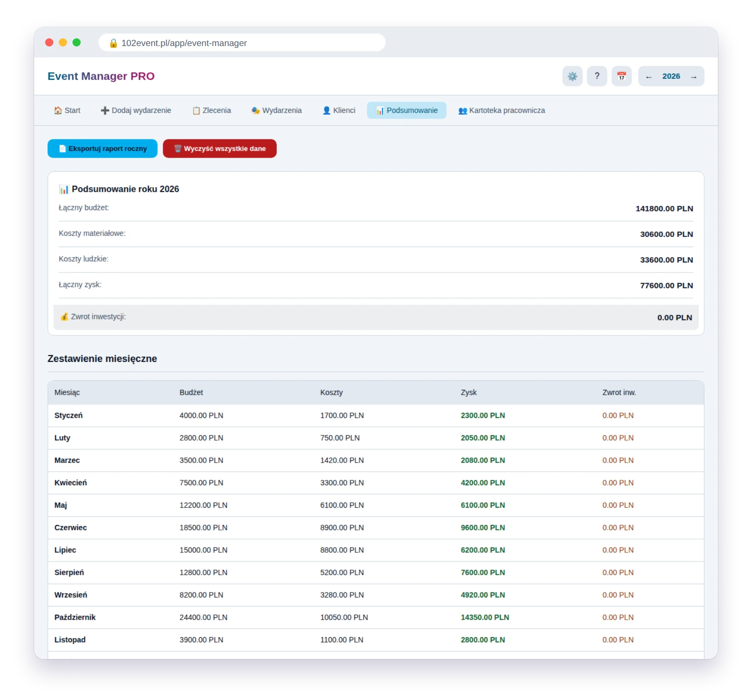752x700 pixels.
Task: Go to the Zlecenia tab
Action: 212,110
